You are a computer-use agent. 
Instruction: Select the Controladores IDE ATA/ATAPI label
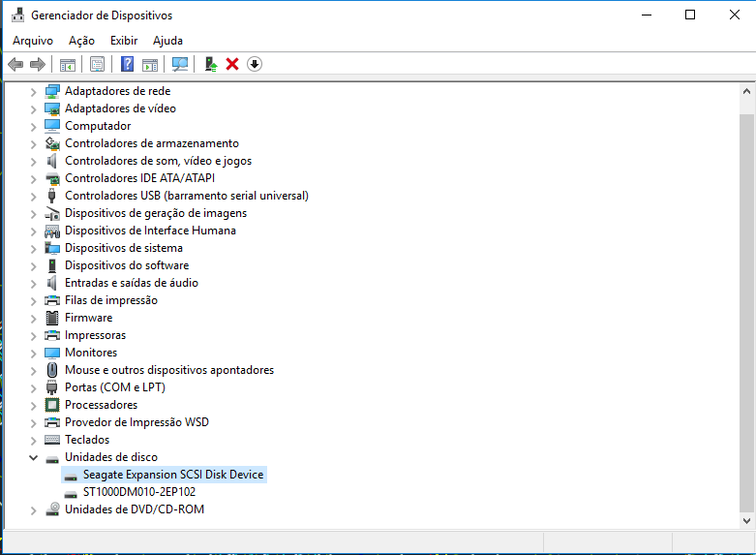[139, 178]
